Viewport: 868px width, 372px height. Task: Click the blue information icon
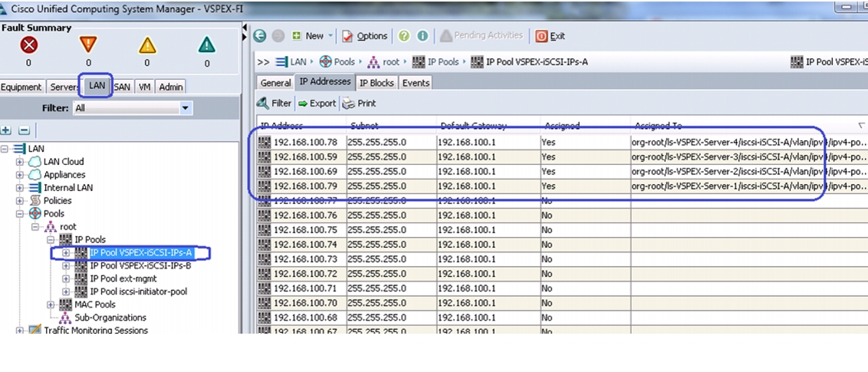pyautogui.click(x=423, y=36)
